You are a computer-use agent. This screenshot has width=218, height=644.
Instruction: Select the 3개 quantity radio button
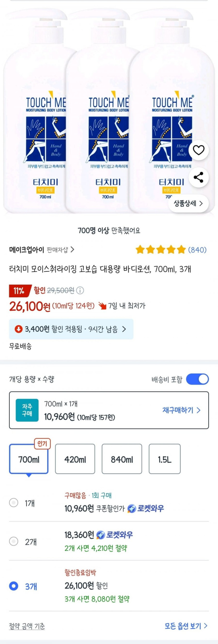tap(14, 586)
